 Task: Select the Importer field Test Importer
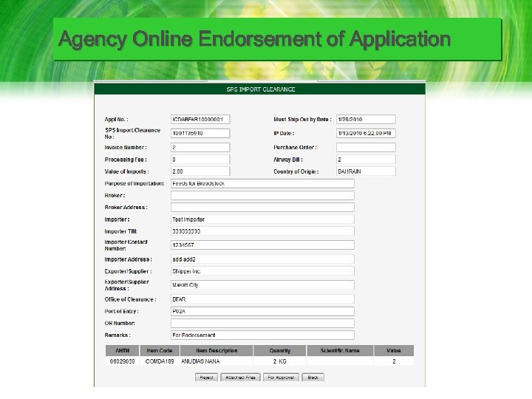tap(262, 219)
